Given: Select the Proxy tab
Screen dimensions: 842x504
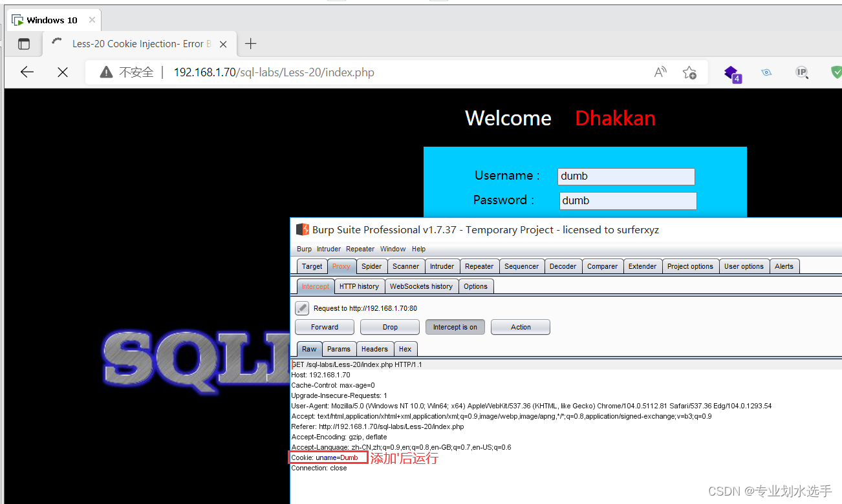Looking at the screenshot, I should pyautogui.click(x=341, y=266).
